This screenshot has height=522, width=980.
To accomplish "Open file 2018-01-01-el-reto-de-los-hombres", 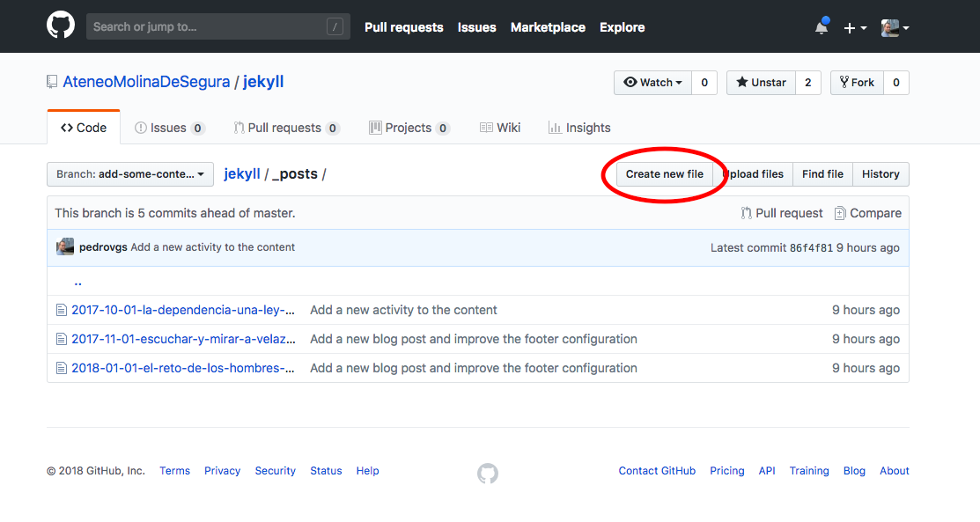I will coord(183,368).
